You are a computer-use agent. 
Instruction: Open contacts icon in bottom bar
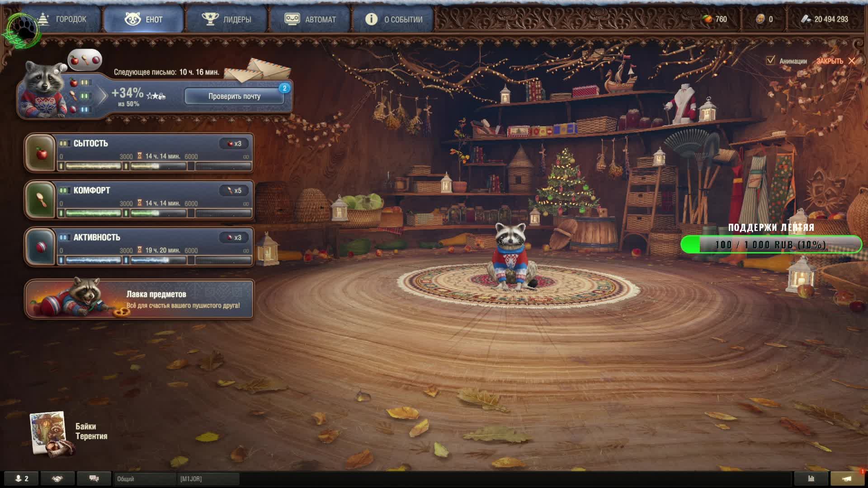tap(21, 479)
